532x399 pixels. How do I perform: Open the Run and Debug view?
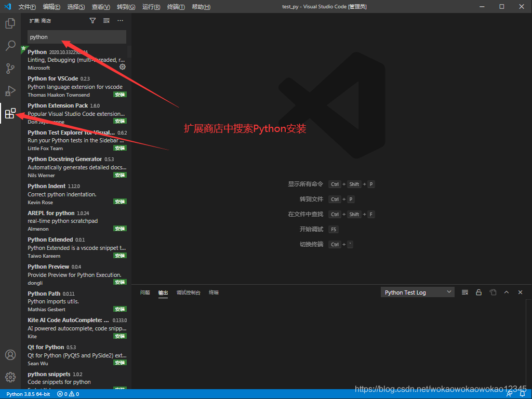click(10, 90)
